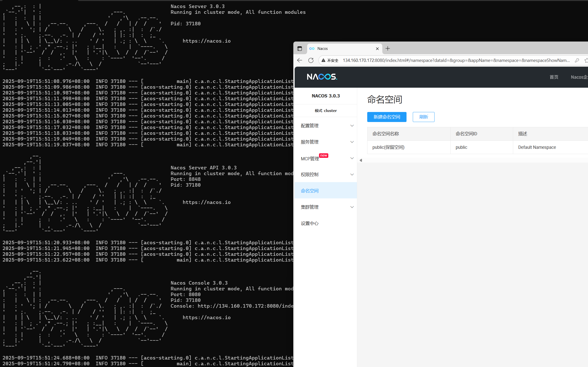This screenshot has width=588, height=367.
Task: Expand the 服务管理 menu chevron
Action: (352, 142)
